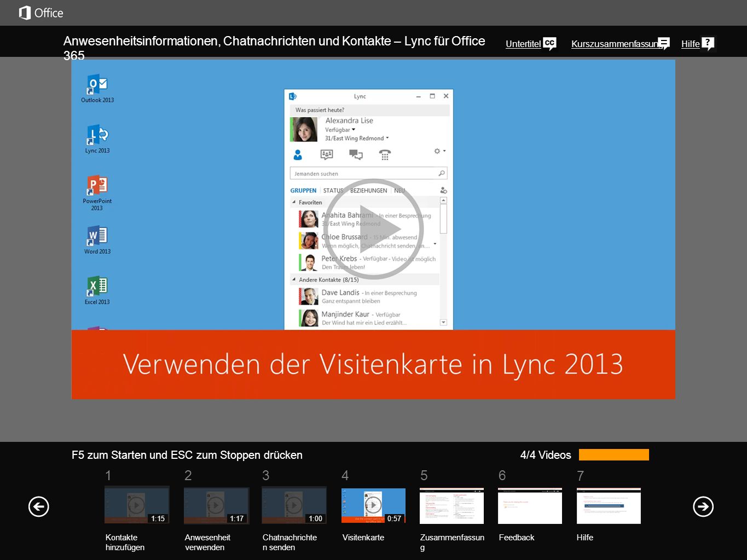Switch to the BEZIEHUNGEN tab
This screenshot has height=560, width=747.
(x=368, y=190)
